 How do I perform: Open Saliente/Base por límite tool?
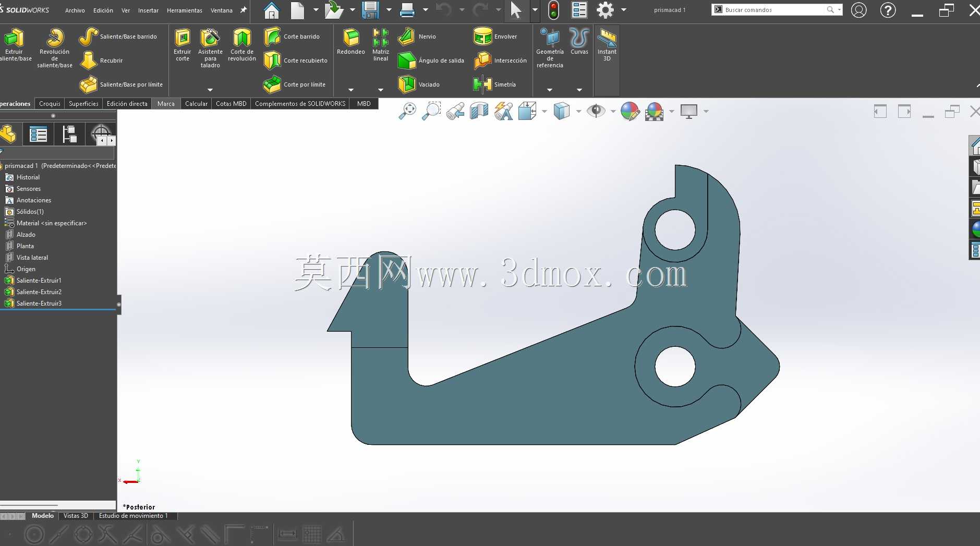121,84
